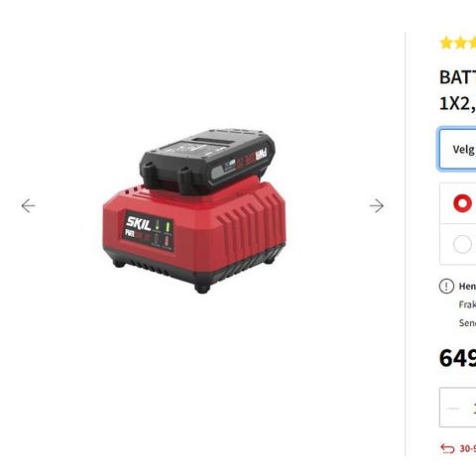Click the product title starting with BATT
This screenshot has height=476, width=476.
click(457, 77)
